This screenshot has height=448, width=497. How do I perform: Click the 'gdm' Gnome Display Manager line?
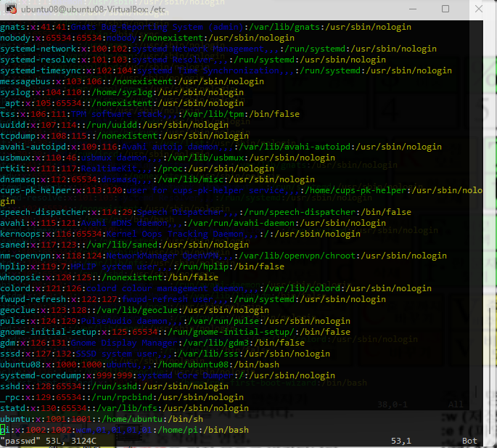[152, 343]
